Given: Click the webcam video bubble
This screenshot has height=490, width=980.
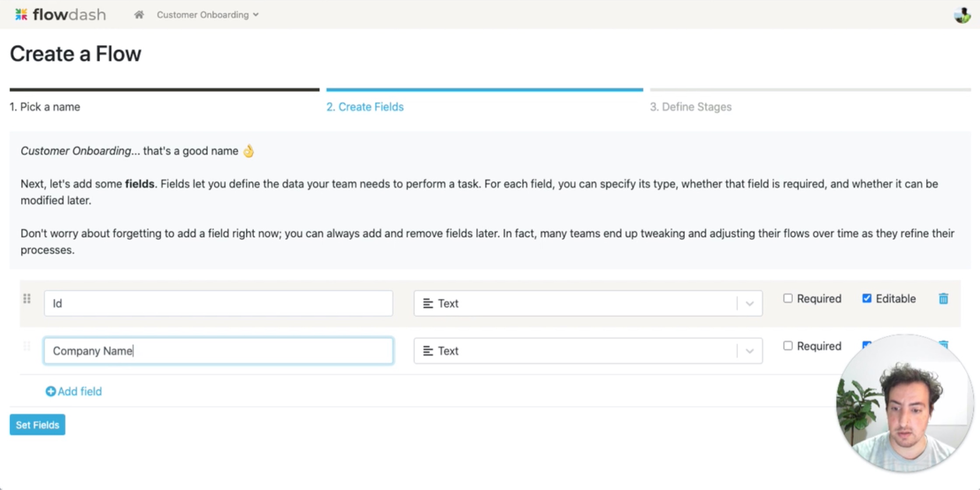Looking at the screenshot, I should tap(904, 404).
